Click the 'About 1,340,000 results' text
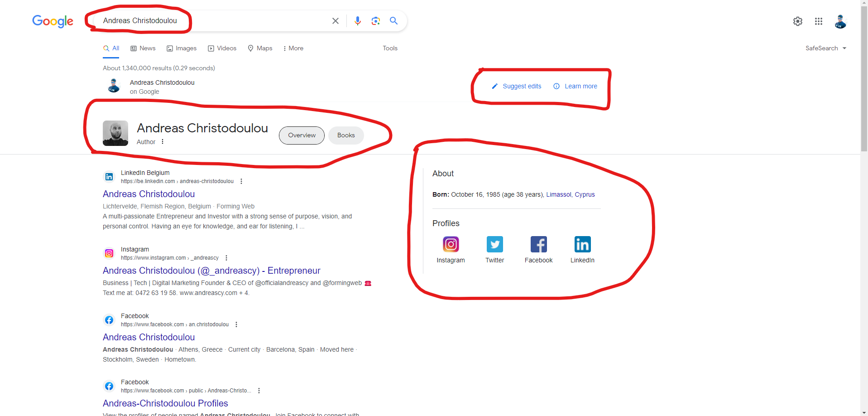Viewport: 868px width, 416px height. pos(159,68)
